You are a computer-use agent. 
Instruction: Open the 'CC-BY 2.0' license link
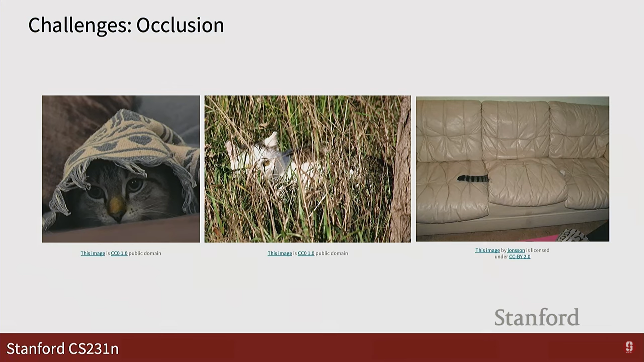(x=520, y=257)
